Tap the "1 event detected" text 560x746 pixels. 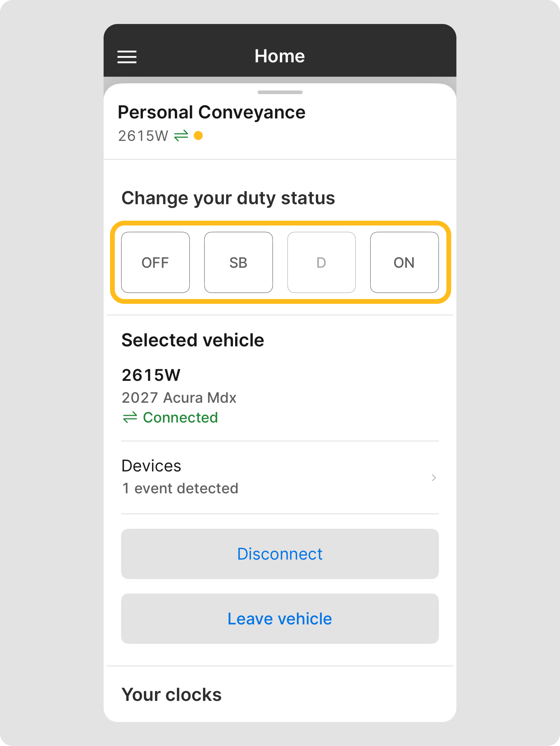pyautogui.click(x=180, y=488)
